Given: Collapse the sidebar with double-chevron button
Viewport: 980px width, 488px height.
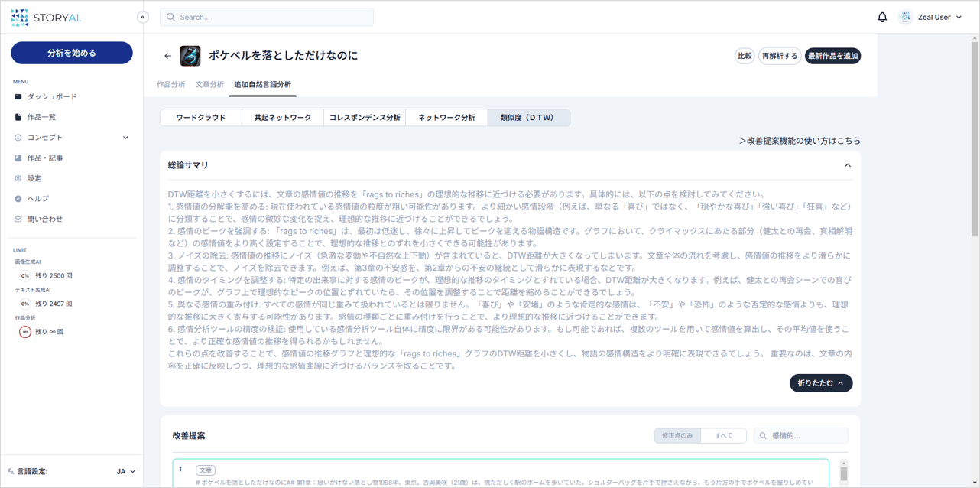Looking at the screenshot, I should [x=143, y=17].
